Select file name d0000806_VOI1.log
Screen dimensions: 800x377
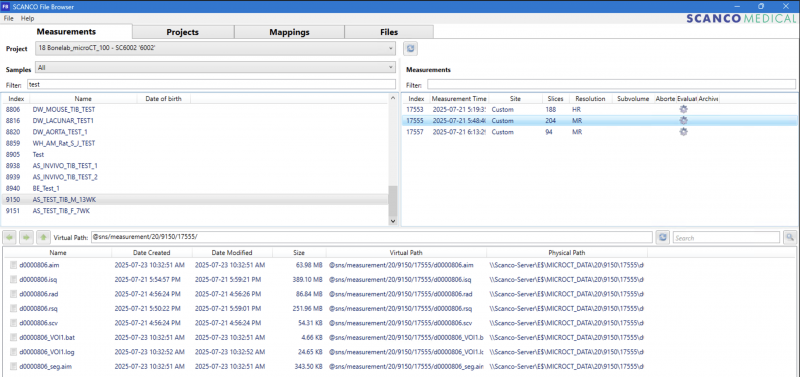47,352
